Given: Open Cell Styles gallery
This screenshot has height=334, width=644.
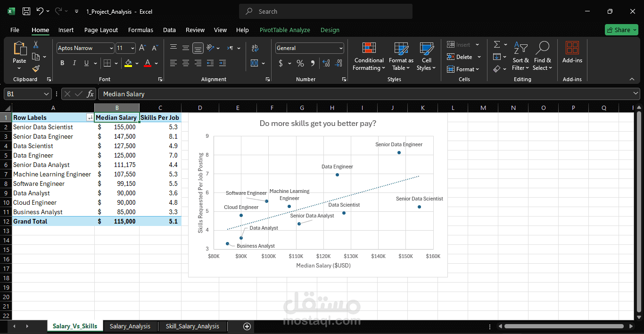Looking at the screenshot, I should [426, 56].
